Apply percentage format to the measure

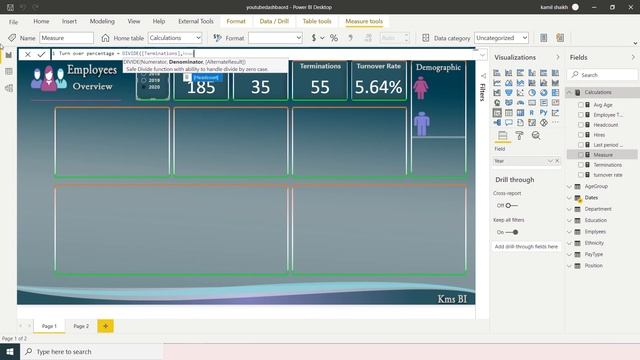(334, 38)
